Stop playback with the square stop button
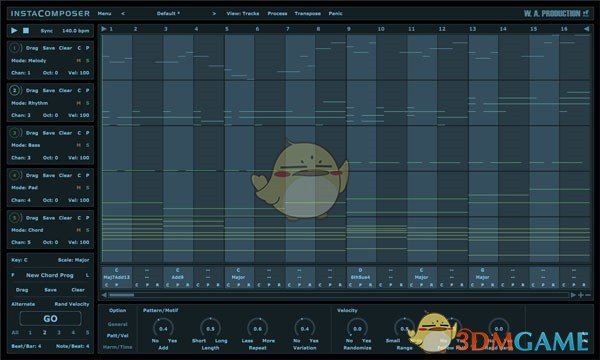Image resolution: width=600 pixels, height=360 pixels. point(26,30)
